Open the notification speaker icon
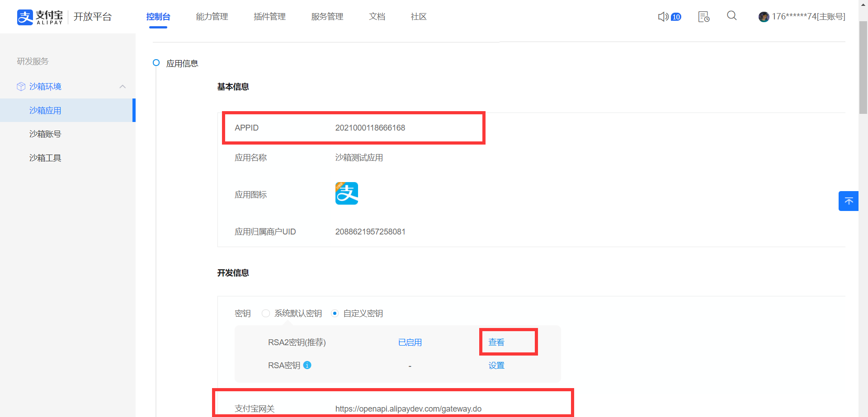 pyautogui.click(x=663, y=17)
